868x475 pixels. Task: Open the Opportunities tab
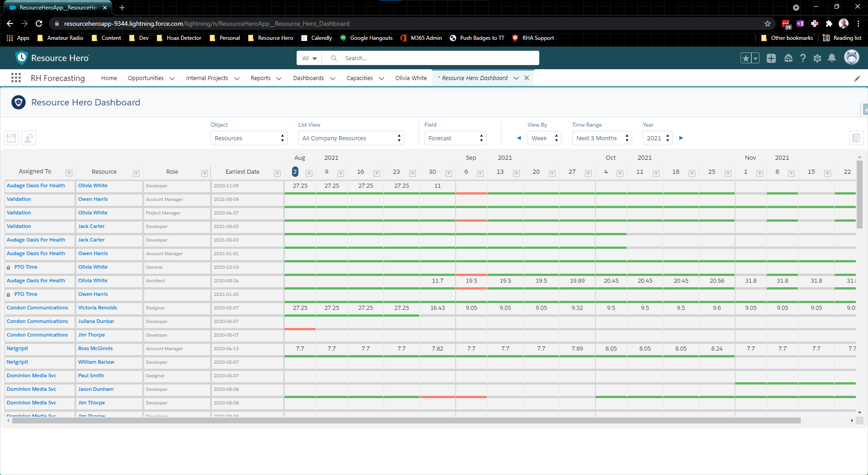click(x=146, y=78)
